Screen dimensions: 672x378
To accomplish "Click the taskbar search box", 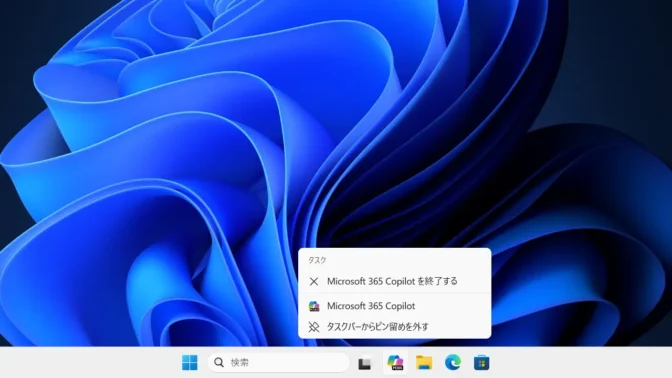I will click(279, 363).
